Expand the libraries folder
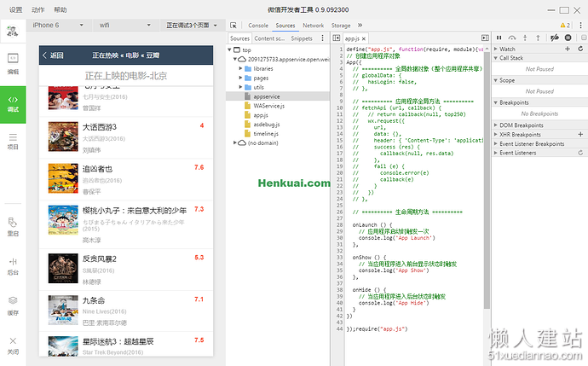Screen dimensions: 588x366 [x=241, y=68]
